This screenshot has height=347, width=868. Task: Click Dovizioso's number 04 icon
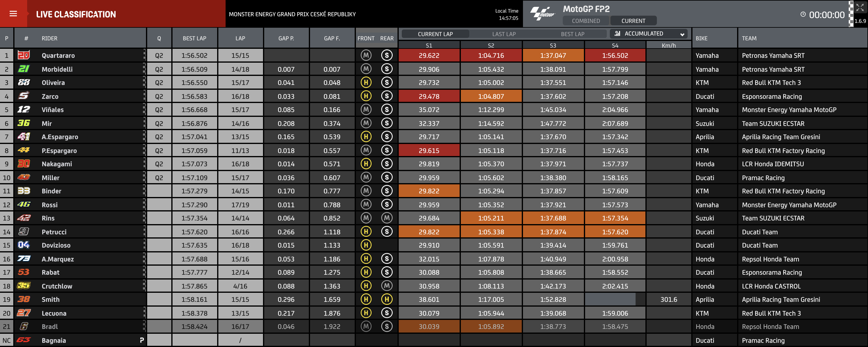point(24,245)
